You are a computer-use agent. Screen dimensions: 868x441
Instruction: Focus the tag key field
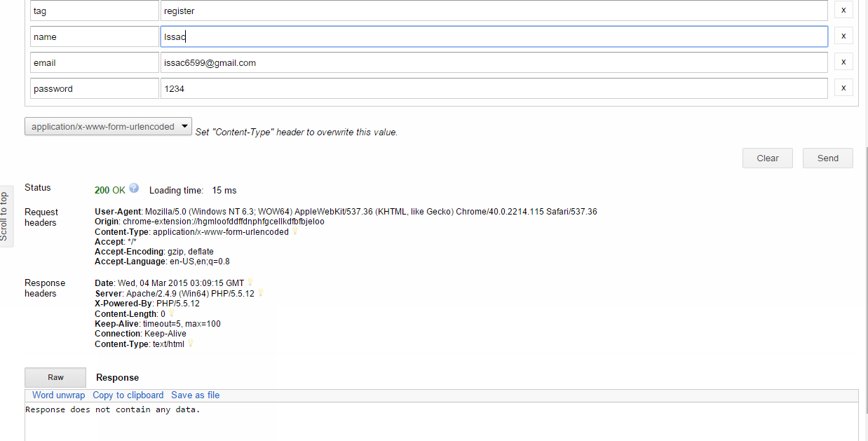click(95, 11)
